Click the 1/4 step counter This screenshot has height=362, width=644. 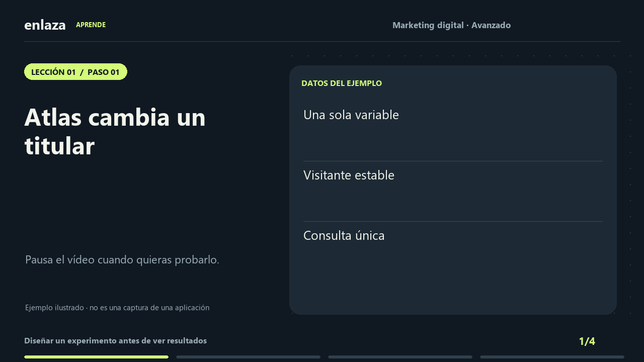click(x=587, y=341)
